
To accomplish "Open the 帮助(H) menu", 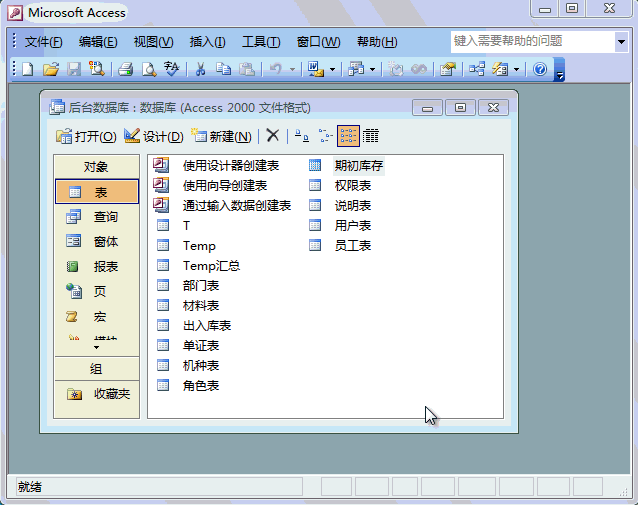I will tap(377, 42).
